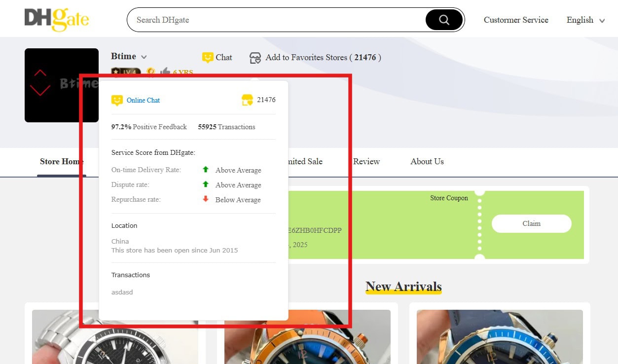Click the Custormer Service link
Screen dimensions: 618x364
point(516,20)
